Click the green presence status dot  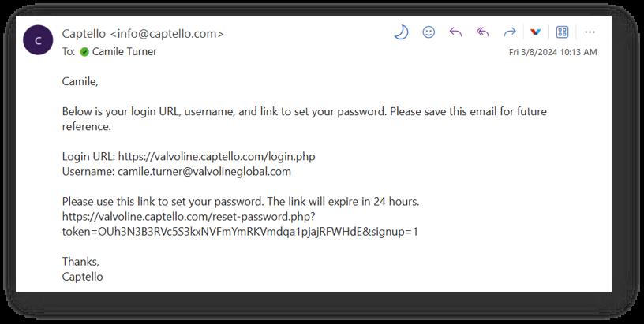84,52
